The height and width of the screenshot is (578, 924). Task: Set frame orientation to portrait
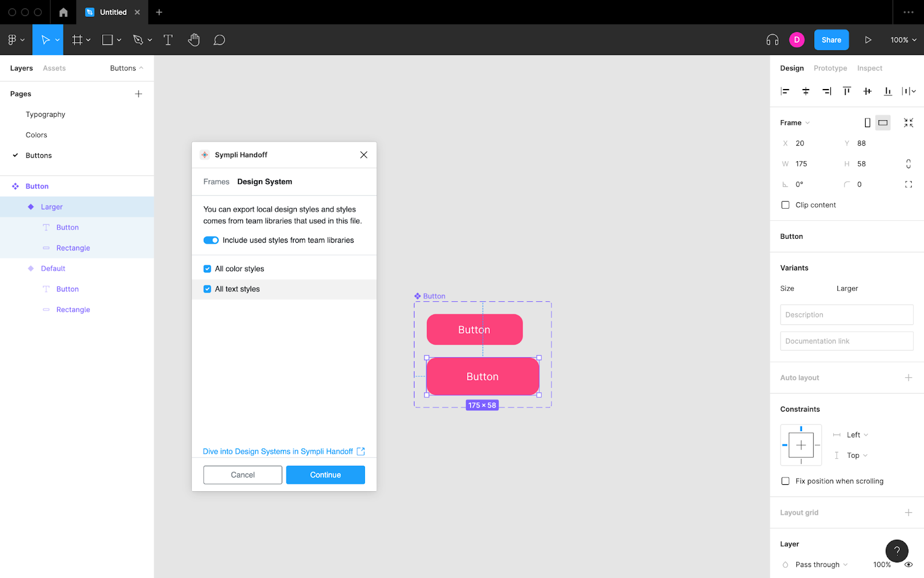(867, 123)
